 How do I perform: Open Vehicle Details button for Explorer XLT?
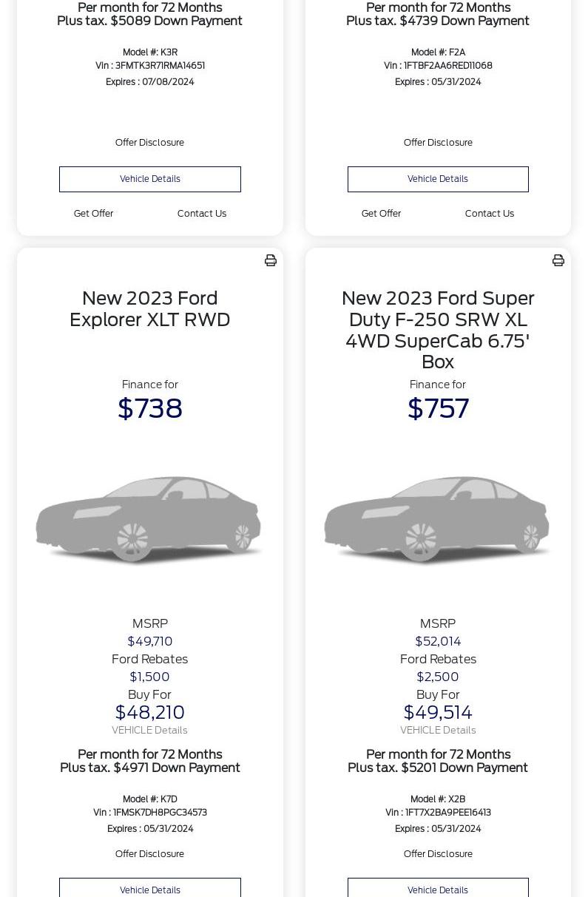pos(150,890)
